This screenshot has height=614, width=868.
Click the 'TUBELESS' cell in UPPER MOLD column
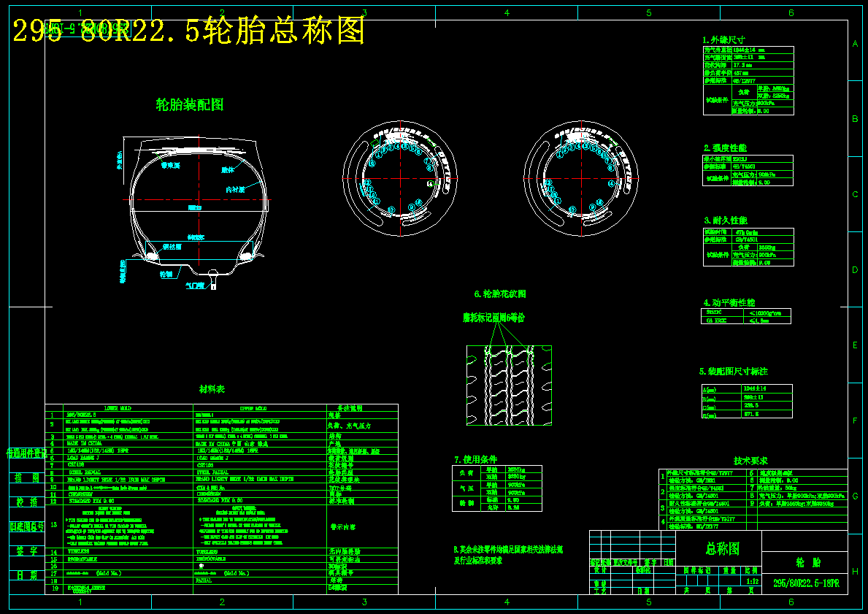click(209, 552)
